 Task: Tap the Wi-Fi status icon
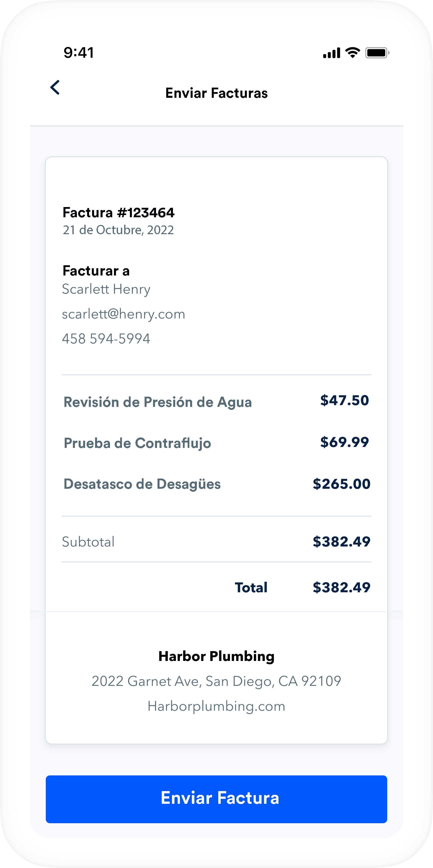tap(353, 53)
